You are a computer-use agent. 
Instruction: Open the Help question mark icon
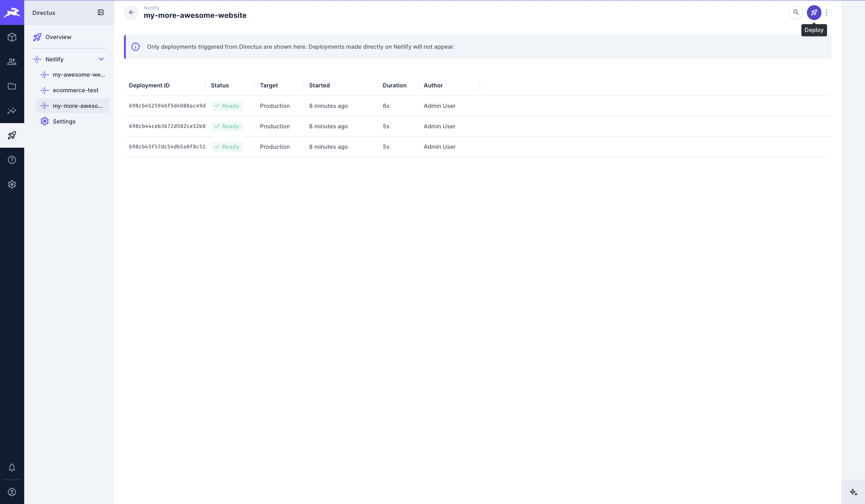coord(12,160)
